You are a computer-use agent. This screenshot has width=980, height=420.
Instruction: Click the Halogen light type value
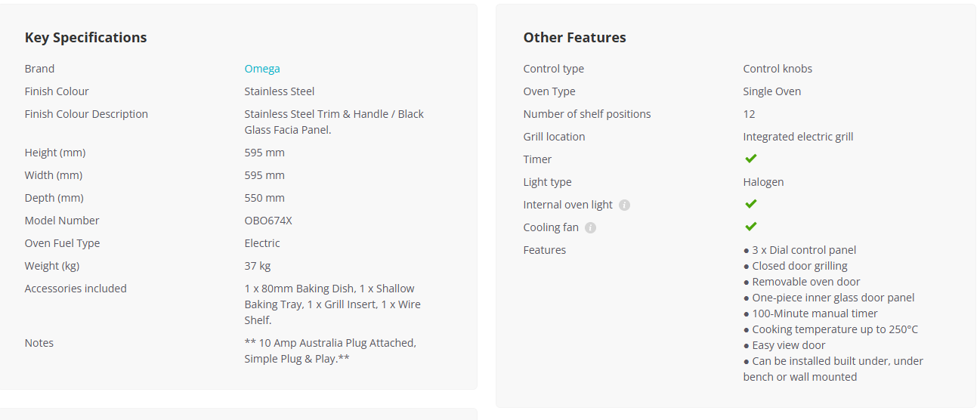[x=763, y=182]
